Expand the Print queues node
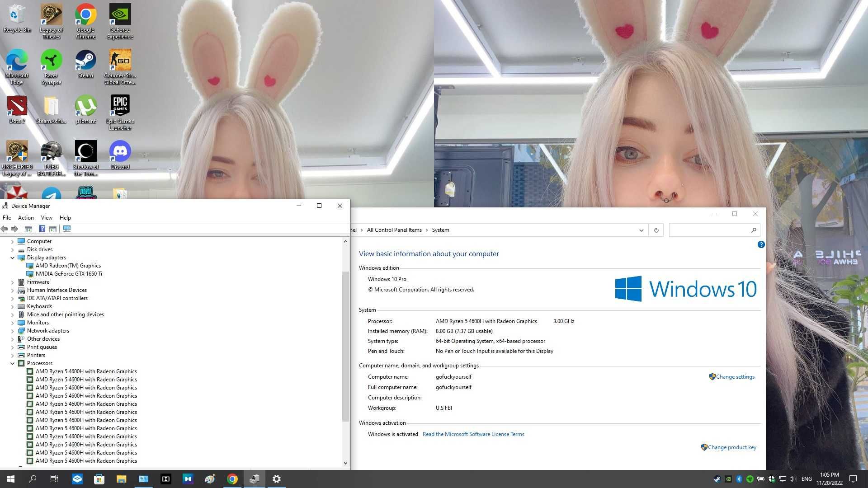 pyautogui.click(x=12, y=347)
